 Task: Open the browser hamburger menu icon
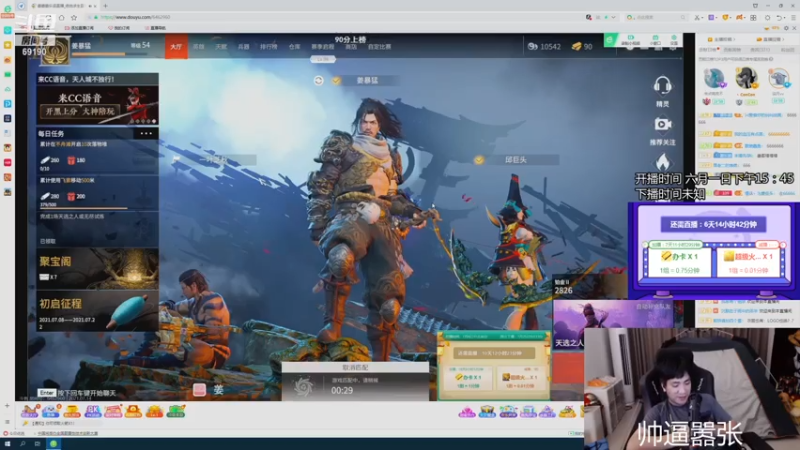793,17
